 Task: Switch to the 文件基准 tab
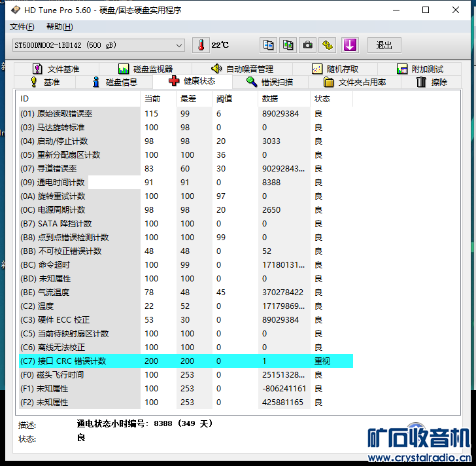click(56, 69)
